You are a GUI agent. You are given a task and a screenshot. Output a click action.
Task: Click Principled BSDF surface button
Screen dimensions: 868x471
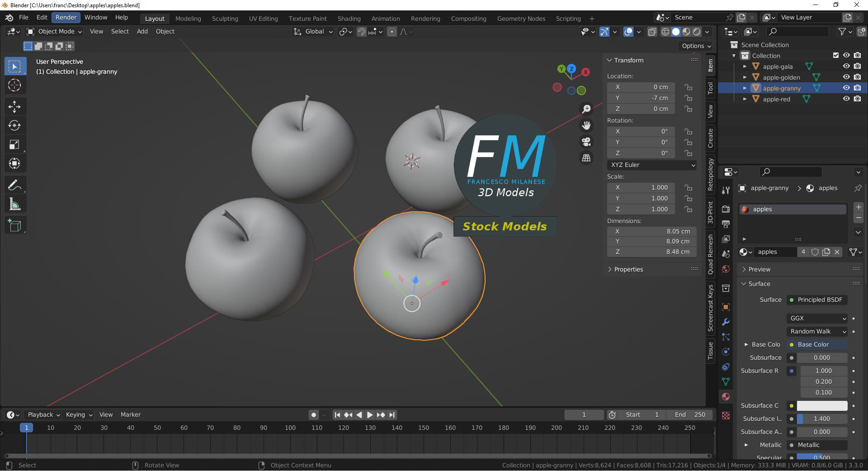coord(817,300)
